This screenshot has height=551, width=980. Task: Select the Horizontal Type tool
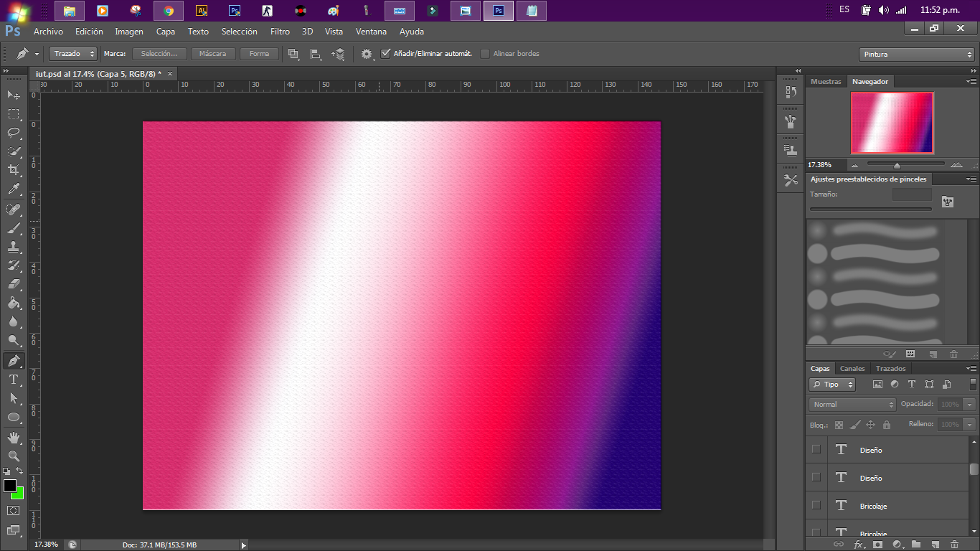coord(14,380)
